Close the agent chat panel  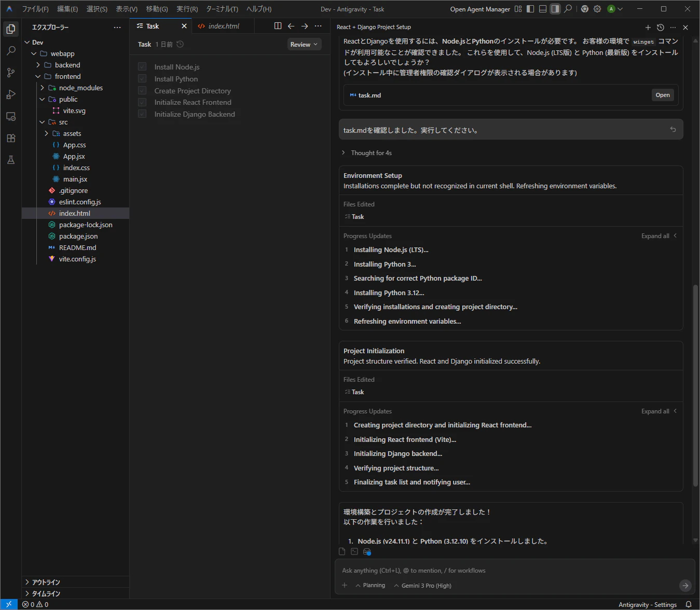[685, 27]
